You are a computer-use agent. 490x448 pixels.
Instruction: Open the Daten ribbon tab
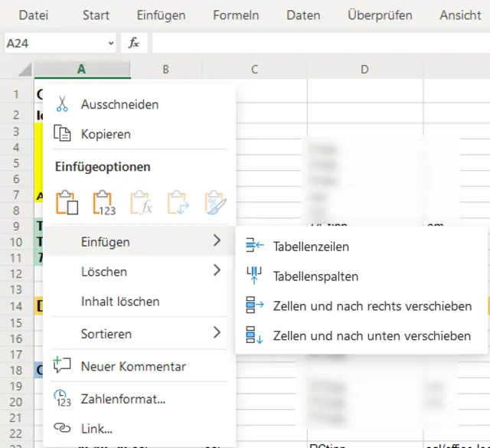303,15
